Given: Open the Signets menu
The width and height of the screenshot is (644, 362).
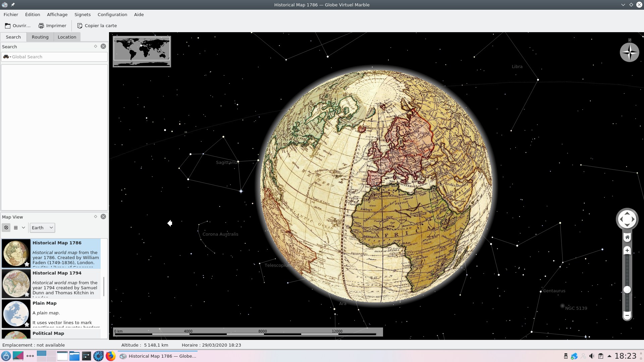Looking at the screenshot, I should [83, 14].
